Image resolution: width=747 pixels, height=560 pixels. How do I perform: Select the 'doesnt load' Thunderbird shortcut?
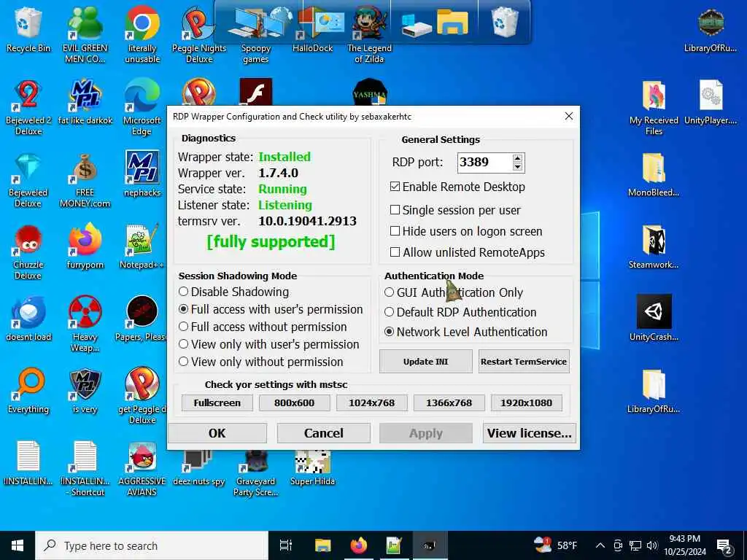pos(28,318)
